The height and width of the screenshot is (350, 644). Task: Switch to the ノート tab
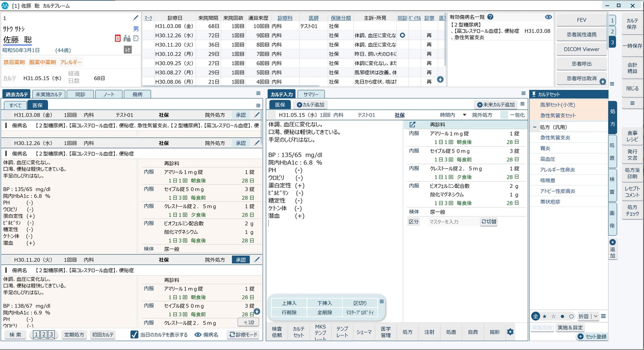click(x=109, y=94)
